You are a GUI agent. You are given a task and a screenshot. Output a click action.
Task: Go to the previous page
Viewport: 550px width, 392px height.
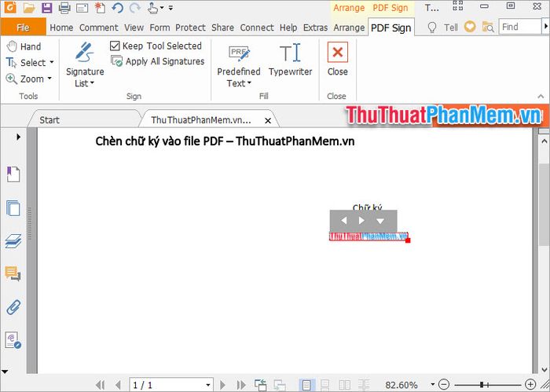click(x=118, y=385)
